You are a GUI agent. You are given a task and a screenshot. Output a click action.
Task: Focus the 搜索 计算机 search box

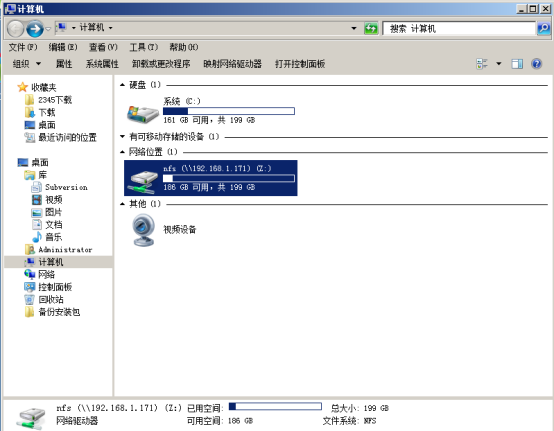coord(459,28)
